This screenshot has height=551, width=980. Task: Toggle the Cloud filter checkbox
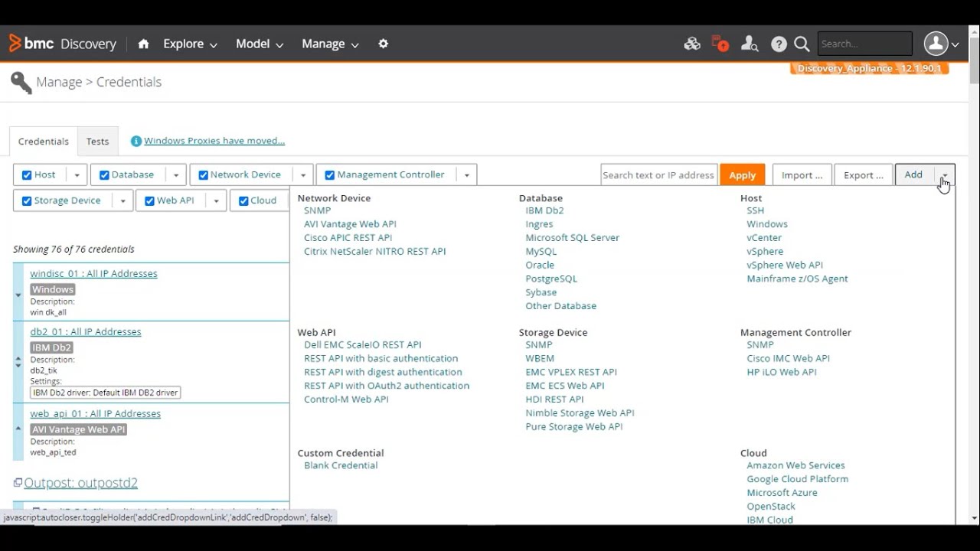[x=243, y=201]
